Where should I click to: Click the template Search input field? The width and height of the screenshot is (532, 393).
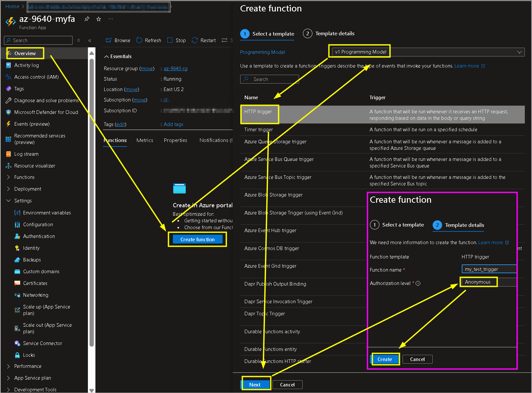(270, 79)
